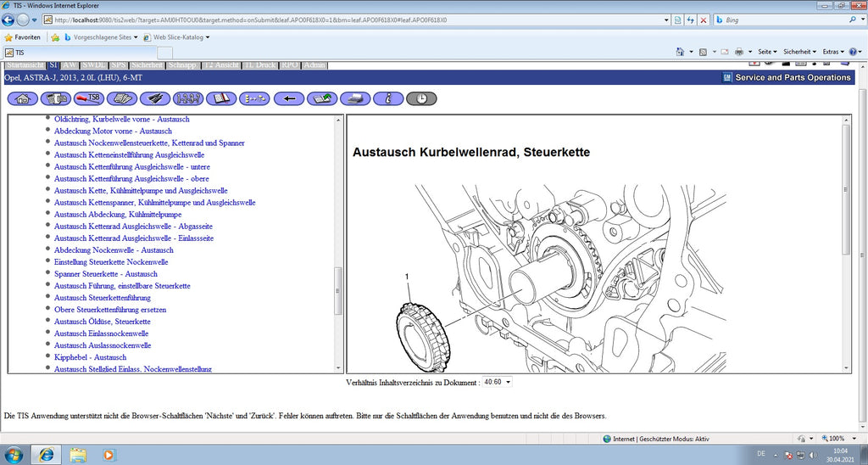
Task: Open the 40:60 ratio dropdown
Action: tap(497, 382)
